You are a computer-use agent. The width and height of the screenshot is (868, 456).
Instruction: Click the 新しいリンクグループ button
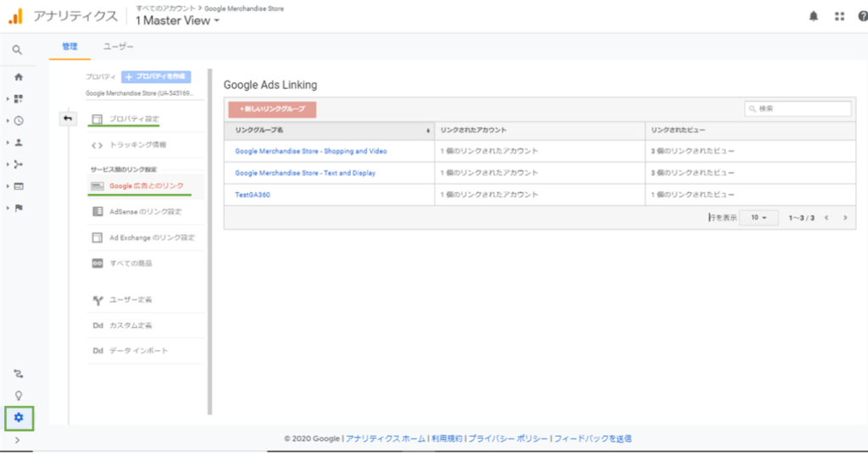click(x=272, y=109)
